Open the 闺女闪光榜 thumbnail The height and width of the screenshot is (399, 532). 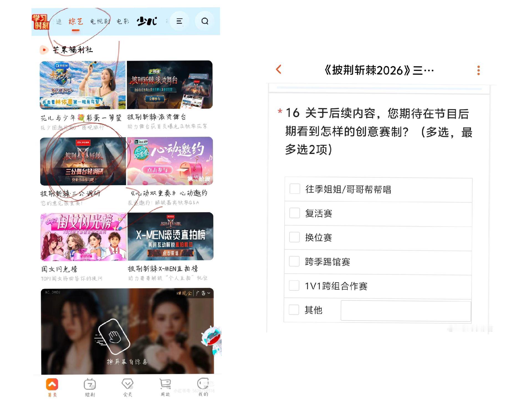84,237
